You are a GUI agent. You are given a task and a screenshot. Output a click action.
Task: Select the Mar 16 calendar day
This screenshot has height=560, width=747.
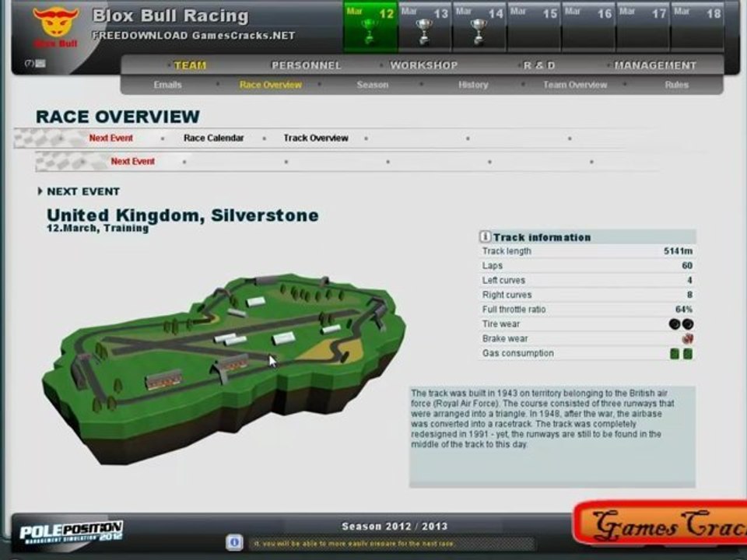tap(588, 26)
